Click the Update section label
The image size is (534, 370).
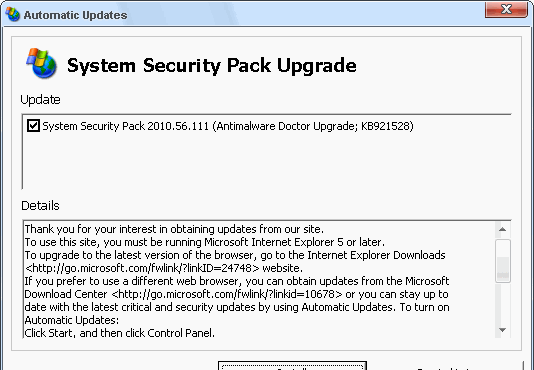point(41,100)
